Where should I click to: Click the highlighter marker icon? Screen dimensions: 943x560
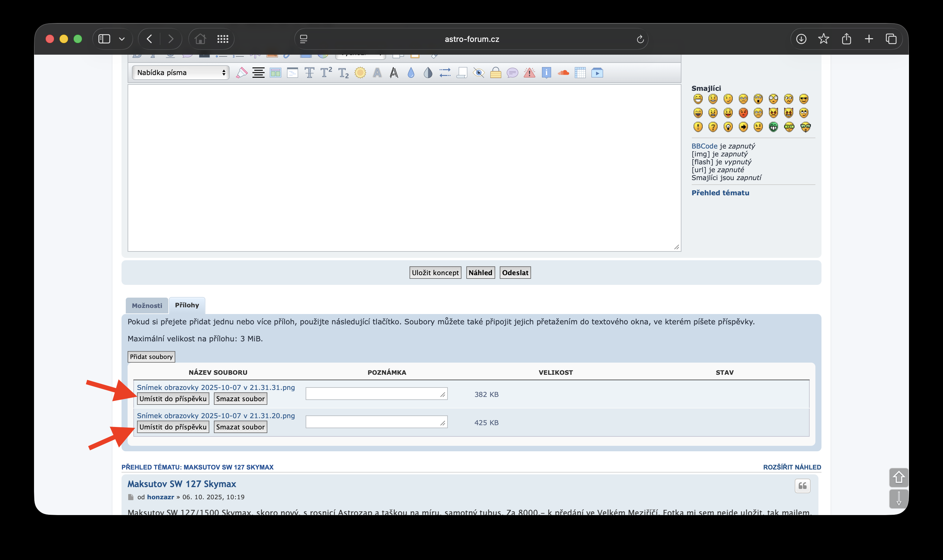242,73
